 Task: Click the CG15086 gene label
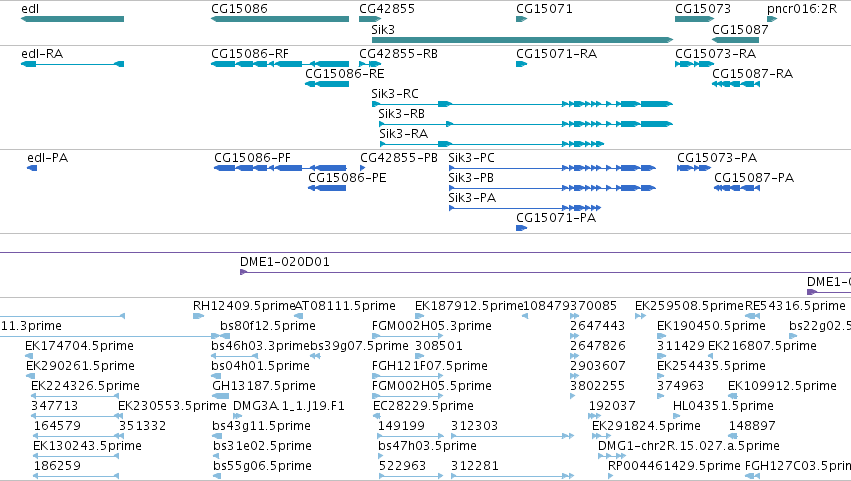239,9
